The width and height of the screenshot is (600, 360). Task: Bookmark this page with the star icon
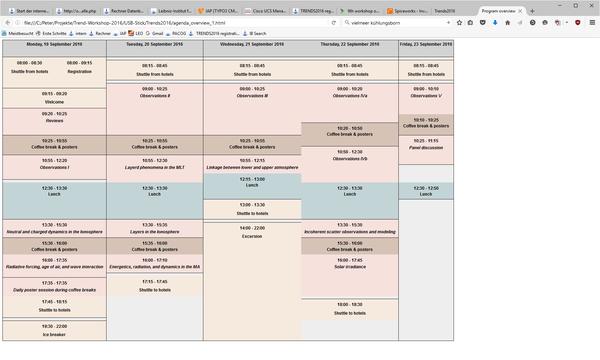click(459, 23)
